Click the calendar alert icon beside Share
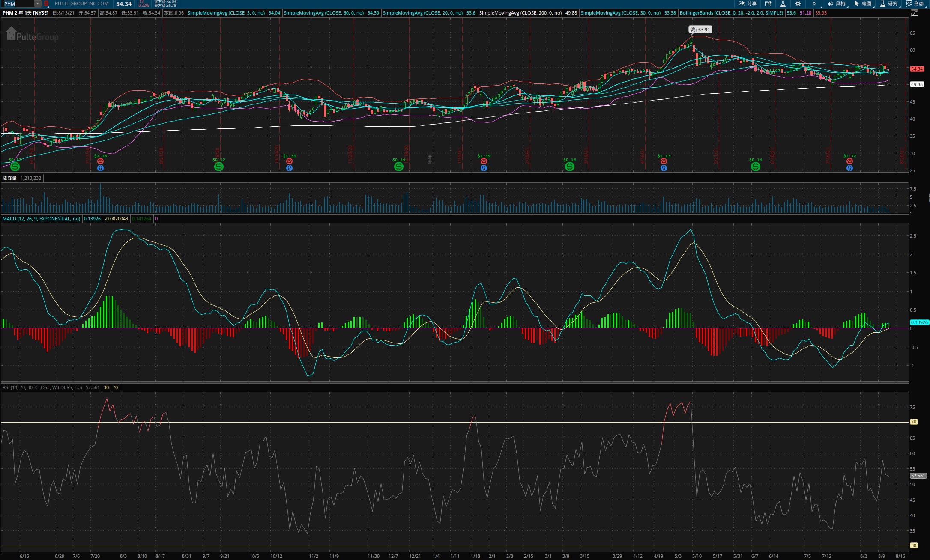 [x=768, y=3]
